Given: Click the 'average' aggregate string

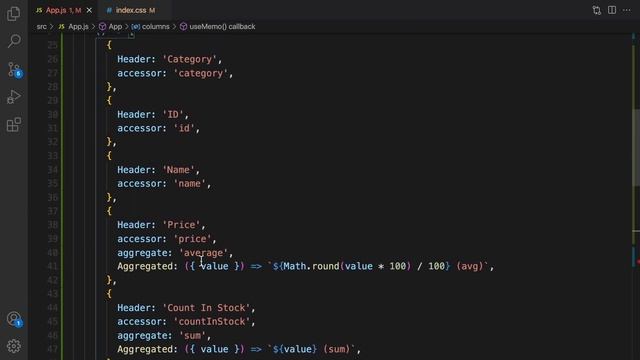Looking at the screenshot, I should tap(203, 253).
